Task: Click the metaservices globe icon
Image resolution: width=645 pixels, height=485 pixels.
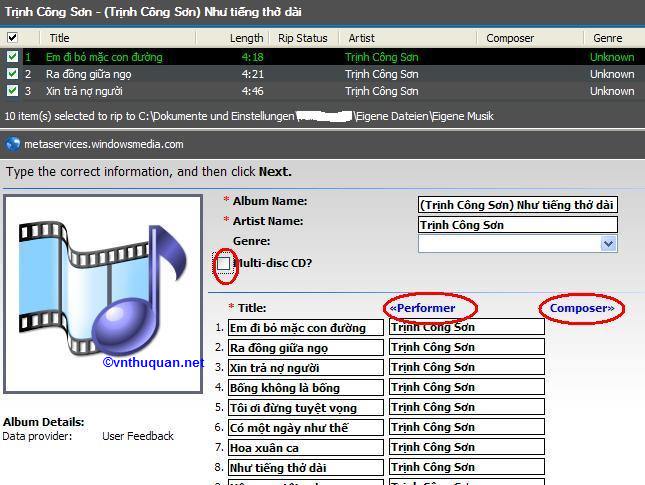Action: [x=13, y=144]
